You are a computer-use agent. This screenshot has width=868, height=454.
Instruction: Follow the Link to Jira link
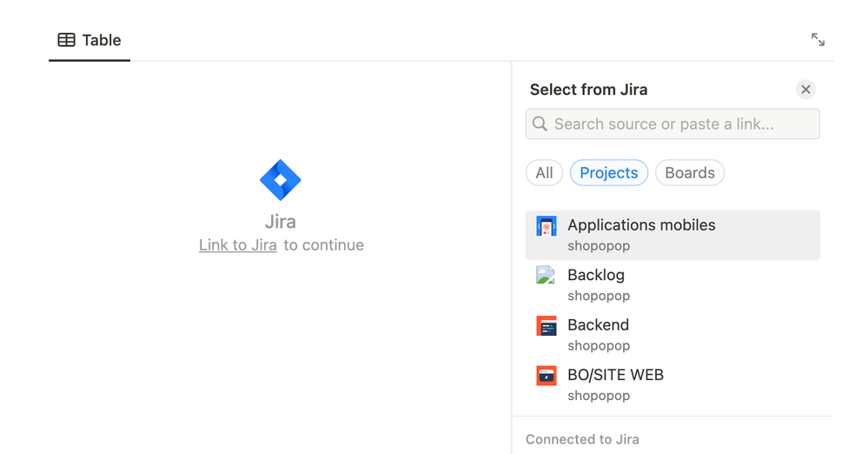[x=238, y=245]
